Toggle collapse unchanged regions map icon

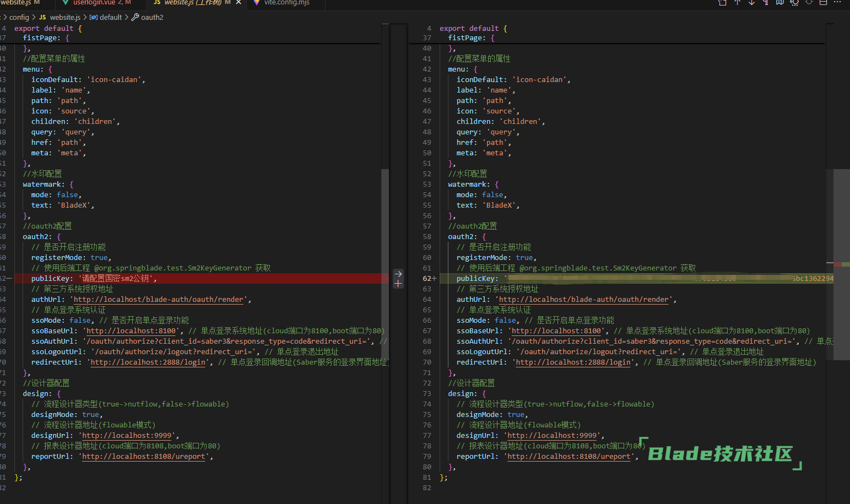click(x=780, y=2)
